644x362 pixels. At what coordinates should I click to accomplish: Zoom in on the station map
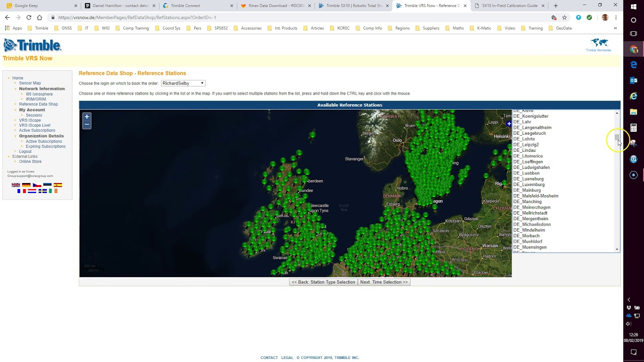[87, 117]
